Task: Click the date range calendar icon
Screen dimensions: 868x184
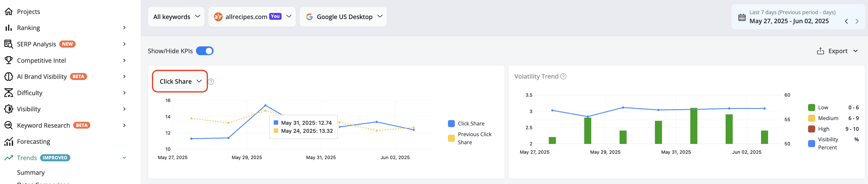Action: click(742, 18)
